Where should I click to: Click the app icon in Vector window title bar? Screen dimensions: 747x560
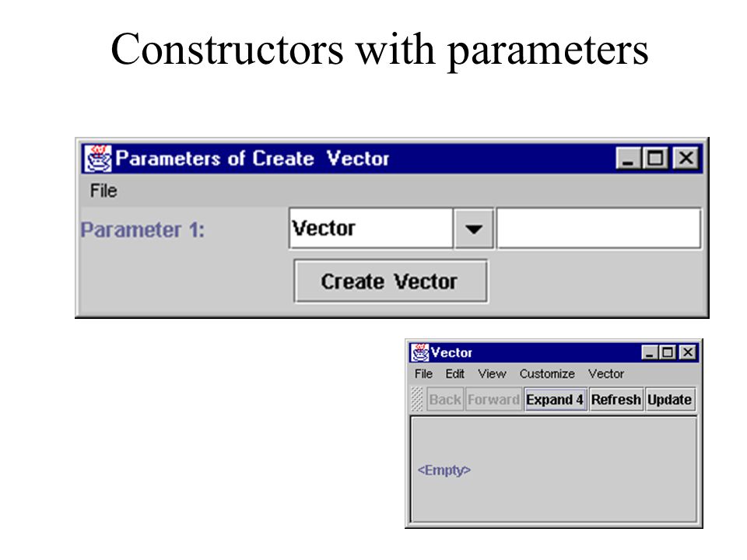[419, 352]
